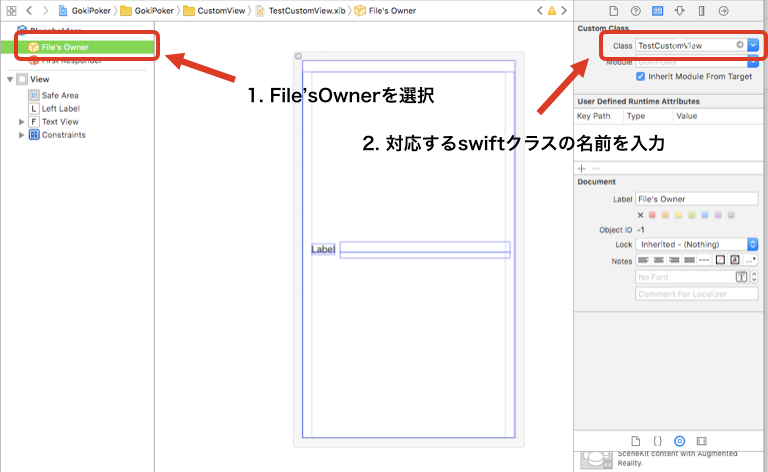Viewport: 768px width, 472px height.
Task: Add a user defined runtime attribute
Action: click(x=581, y=168)
